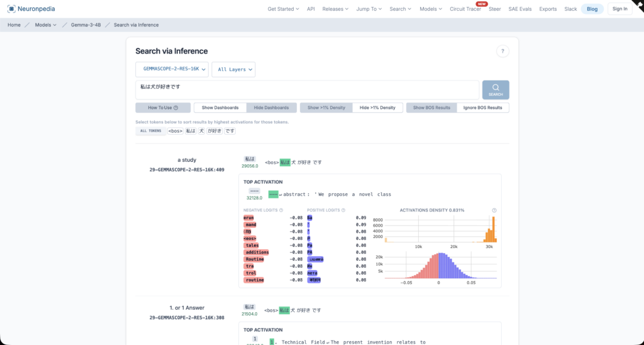
Task: Click the Neuronpedia logo icon
Action: [11, 9]
